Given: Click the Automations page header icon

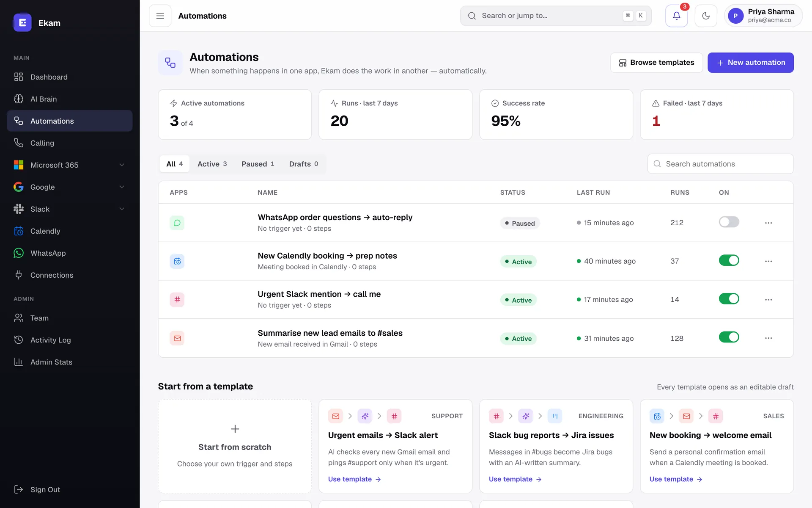Looking at the screenshot, I should [x=170, y=63].
